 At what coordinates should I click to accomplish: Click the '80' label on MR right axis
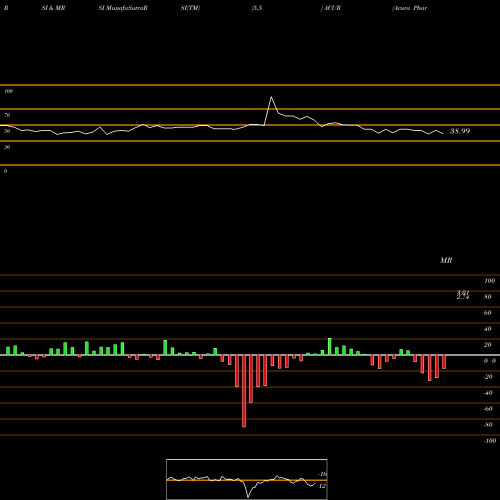pos(488,297)
